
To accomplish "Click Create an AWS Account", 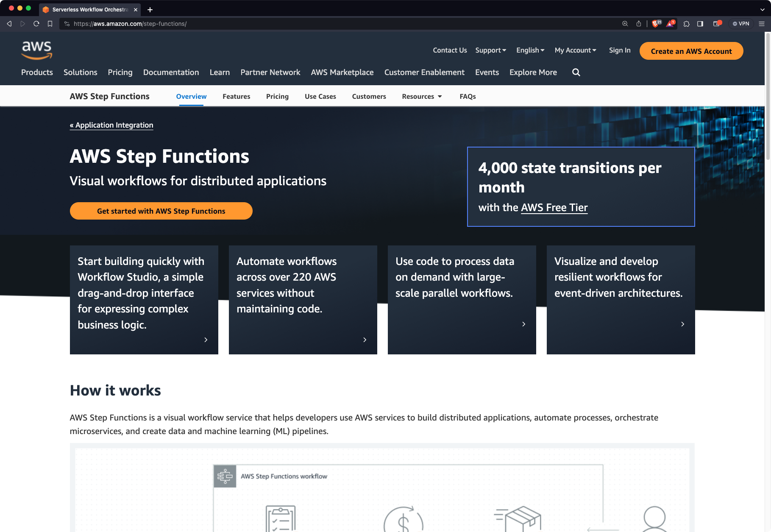I will (x=691, y=51).
